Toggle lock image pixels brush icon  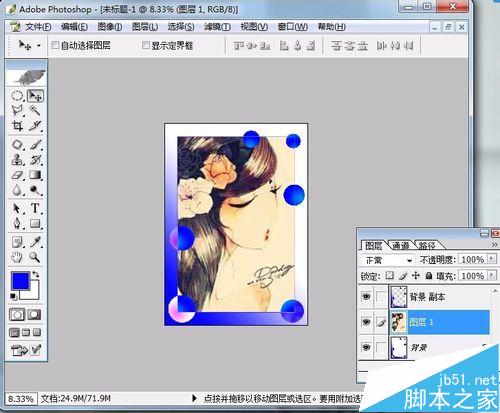[403, 276]
